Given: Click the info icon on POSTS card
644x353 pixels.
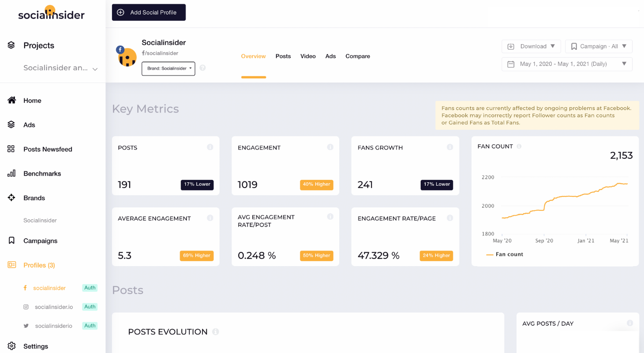Looking at the screenshot, I should coord(210,147).
